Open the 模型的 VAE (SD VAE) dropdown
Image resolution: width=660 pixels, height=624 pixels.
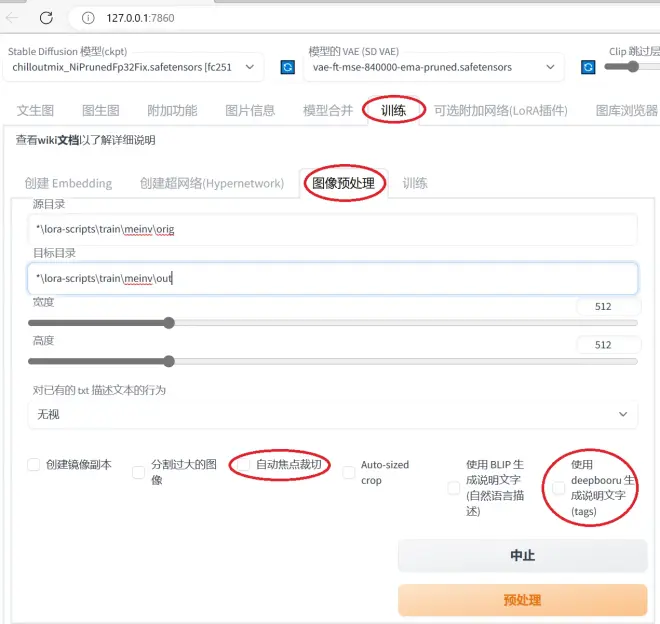click(434, 67)
